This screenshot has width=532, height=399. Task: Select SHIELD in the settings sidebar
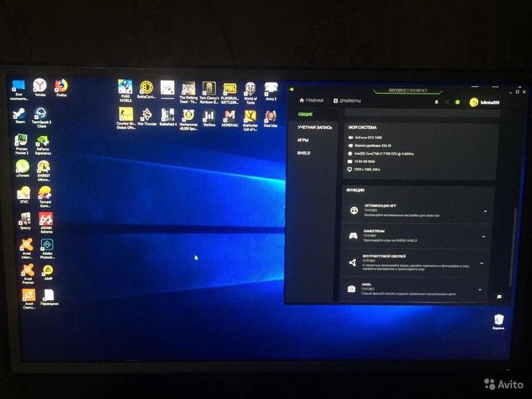(304, 153)
